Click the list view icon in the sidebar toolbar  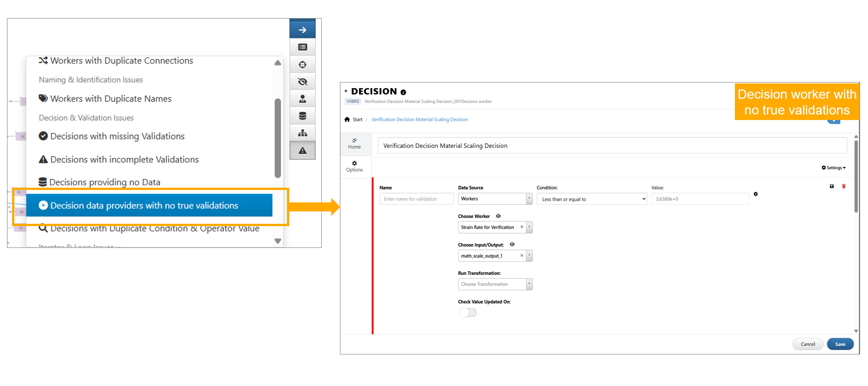click(302, 47)
